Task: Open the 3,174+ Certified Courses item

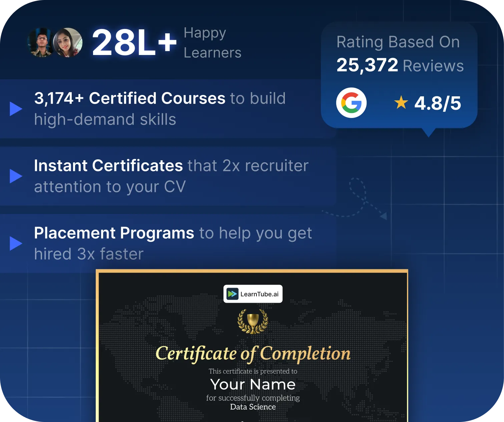Action: [160, 109]
